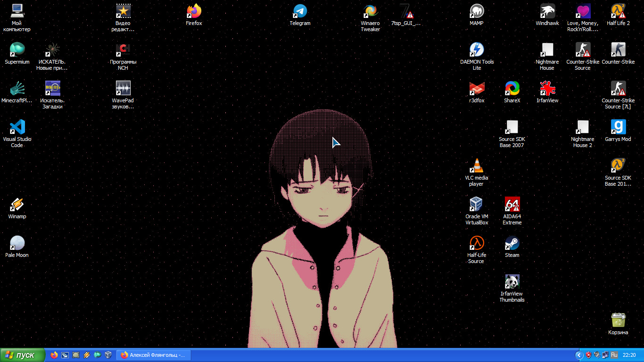Open the AIDA64 Extreme shortcut

[x=512, y=211]
